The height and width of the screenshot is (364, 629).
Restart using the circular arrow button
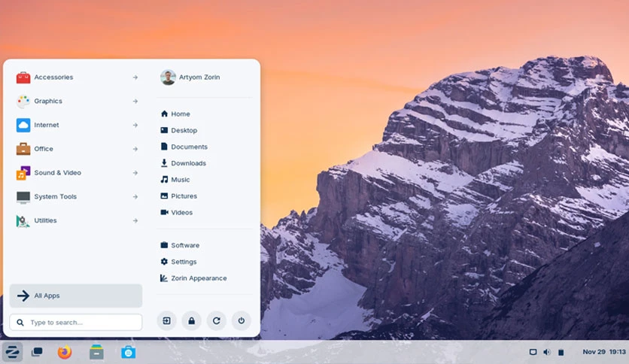216,320
